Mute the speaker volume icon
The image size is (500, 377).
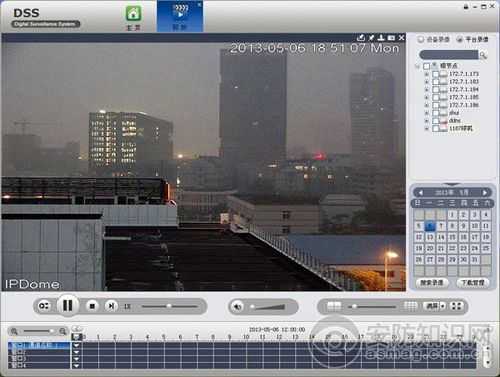point(238,306)
